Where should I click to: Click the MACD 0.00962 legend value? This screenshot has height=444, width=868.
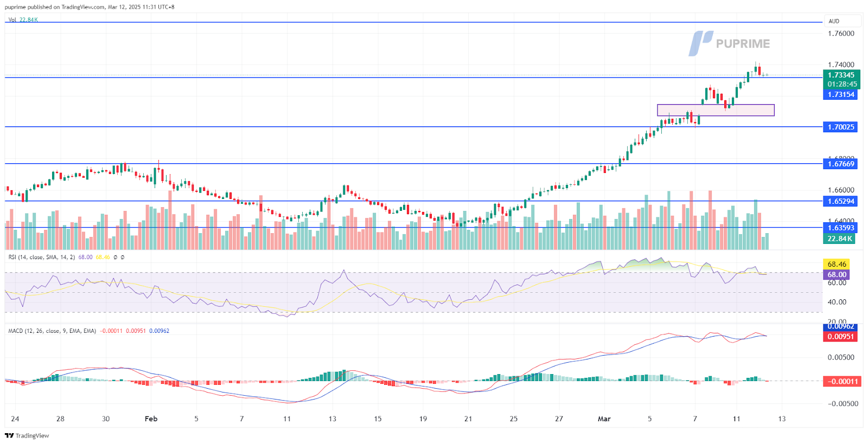point(159,331)
